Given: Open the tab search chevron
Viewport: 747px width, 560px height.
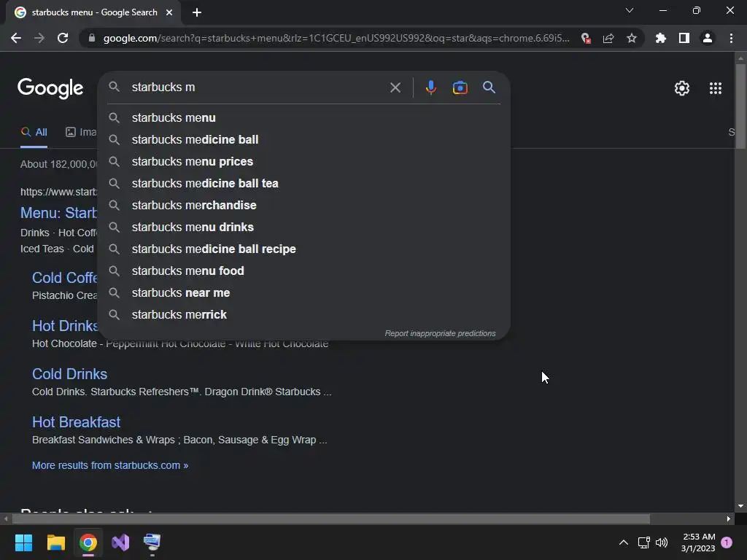Looking at the screenshot, I should click(630, 10).
